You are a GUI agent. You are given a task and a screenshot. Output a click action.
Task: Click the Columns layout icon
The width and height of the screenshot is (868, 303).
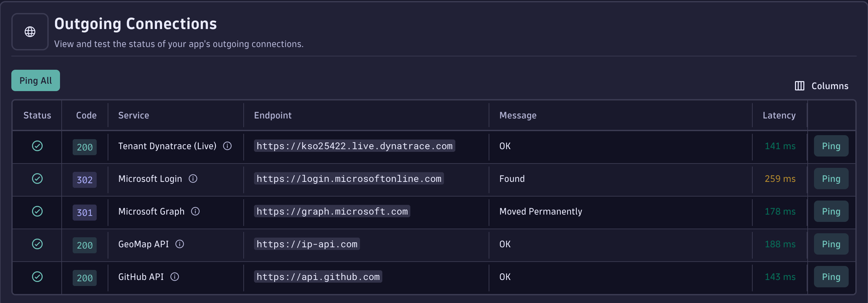tap(799, 86)
